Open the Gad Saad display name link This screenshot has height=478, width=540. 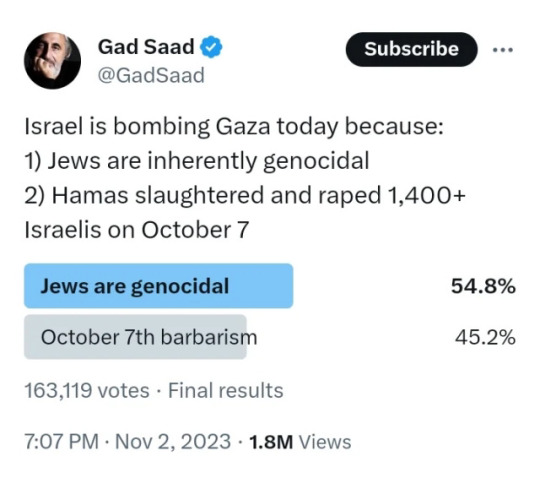146,47
